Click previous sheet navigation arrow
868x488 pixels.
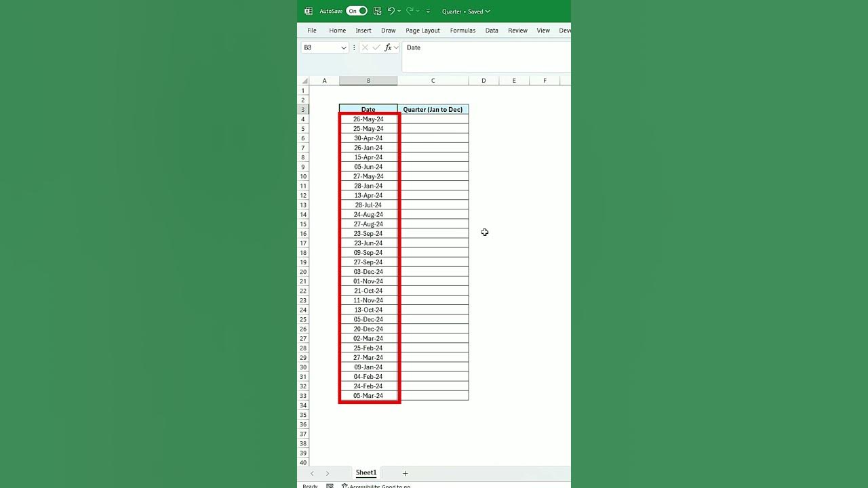pos(312,473)
